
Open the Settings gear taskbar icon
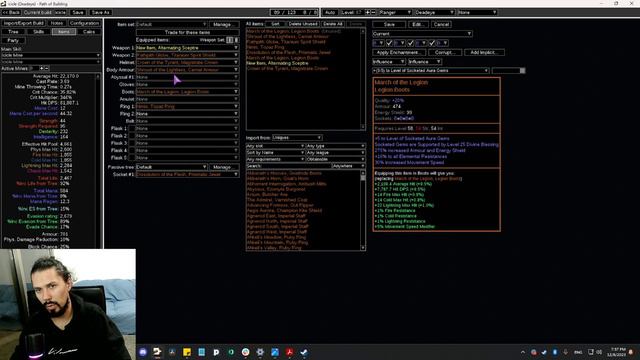click(260, 352)
